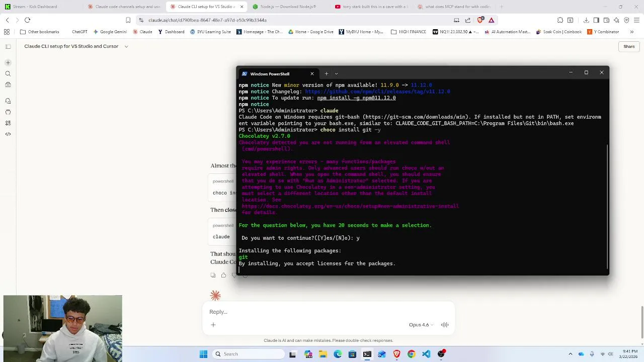The width and height of the screenshot is (644, 362).
Task: Click the Share button in Claude
Action: pyautogui.click(x=629, y=46)
